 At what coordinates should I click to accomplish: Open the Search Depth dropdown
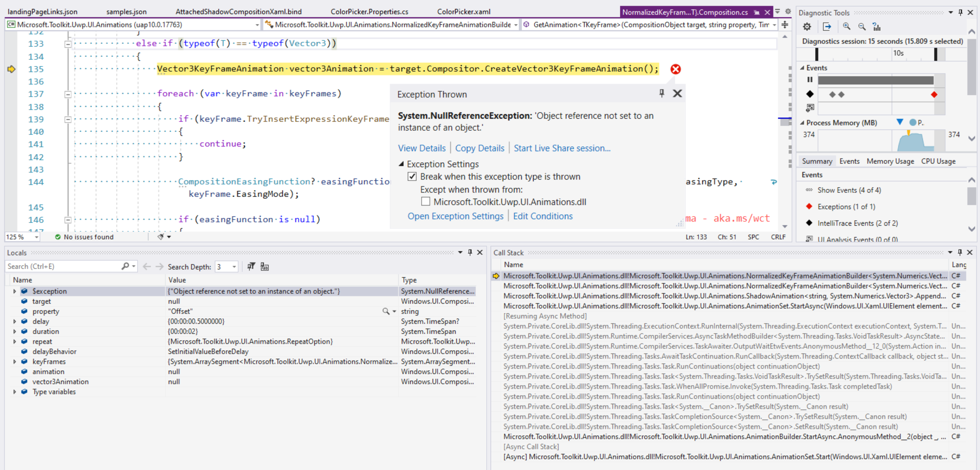(234, 267)
